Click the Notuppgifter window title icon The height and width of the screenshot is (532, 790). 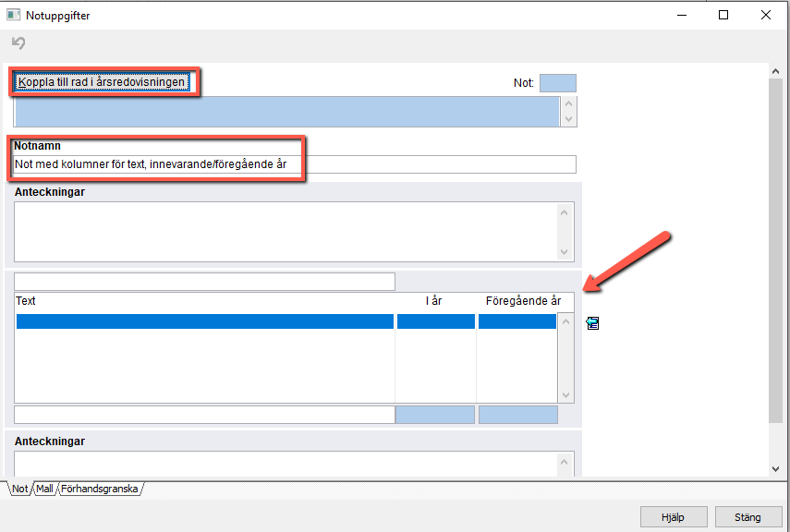[x=13, y=15]
